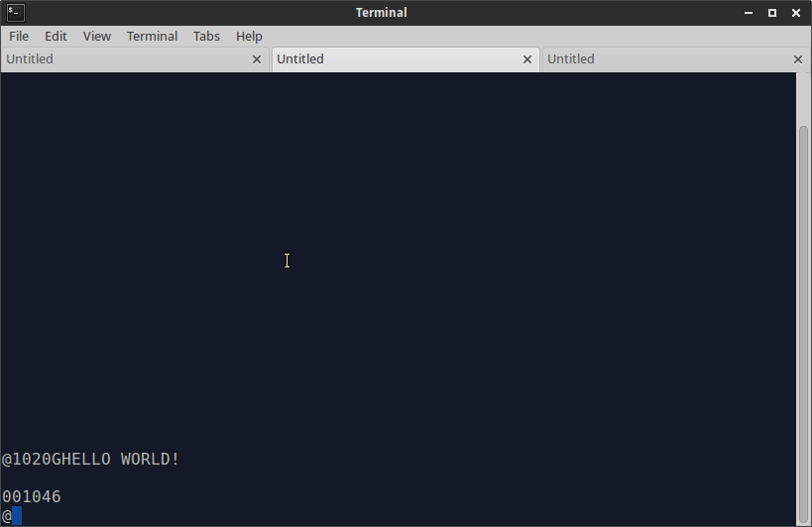Viewport: 812px width, 527px height.
Task: Close the rightmost Untitled tab
Action: (x=798, y=59)
